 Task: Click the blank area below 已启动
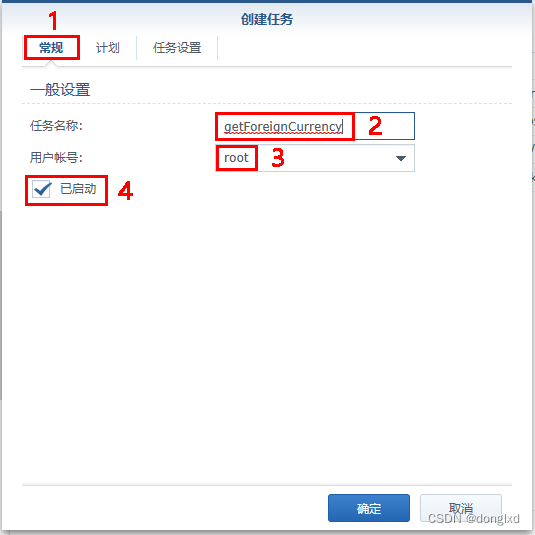click(x=266, y=341)
